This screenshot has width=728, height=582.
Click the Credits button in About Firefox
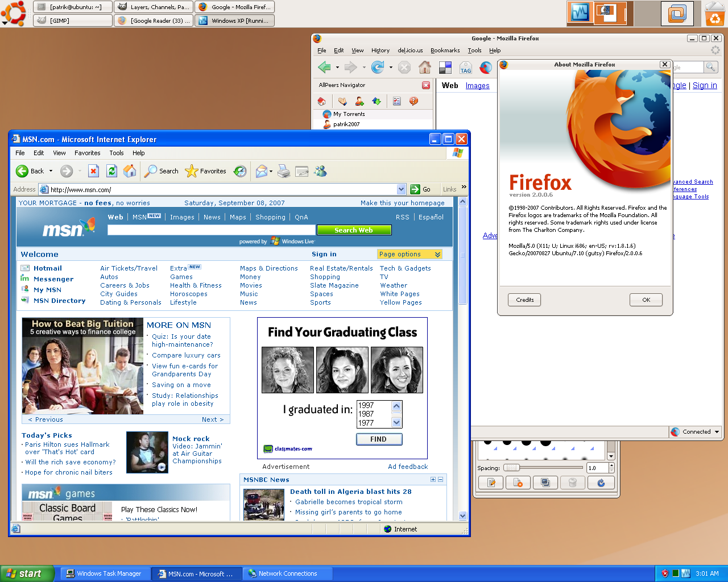(524, 300)
